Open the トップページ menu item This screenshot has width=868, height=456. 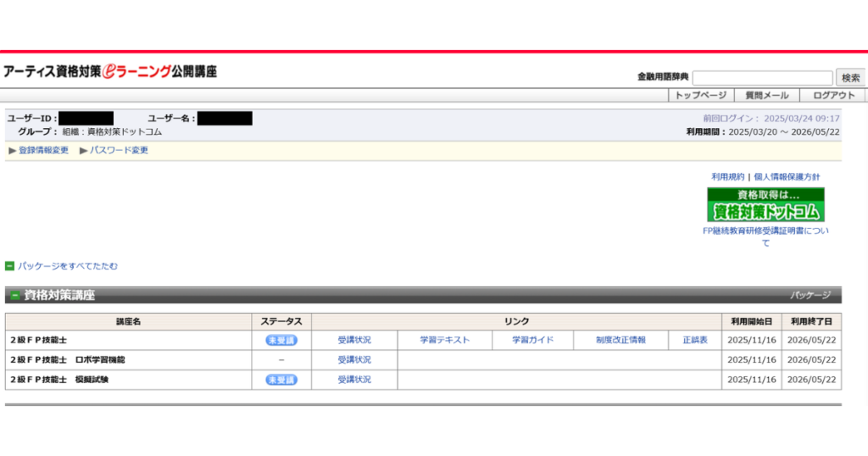[700, 96]
